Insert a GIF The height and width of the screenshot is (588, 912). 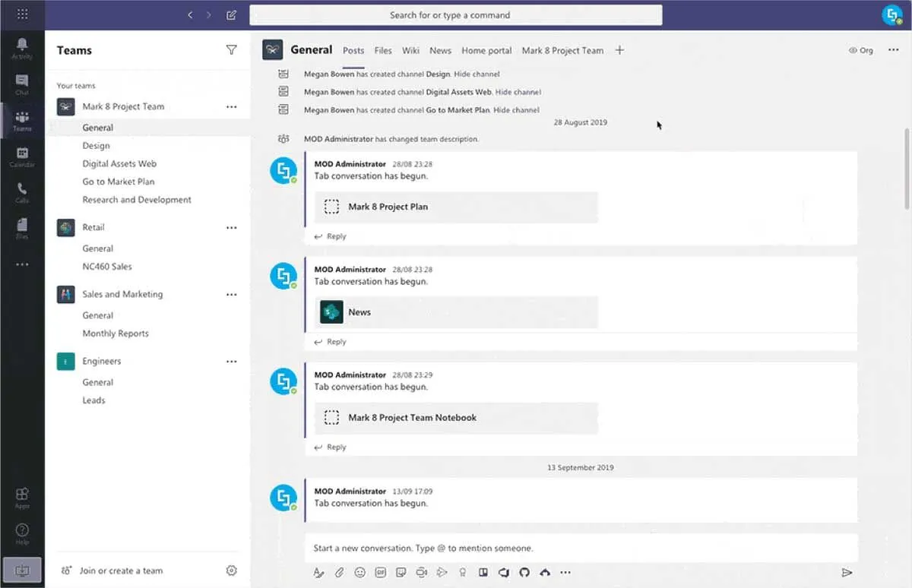coord(381,572)
